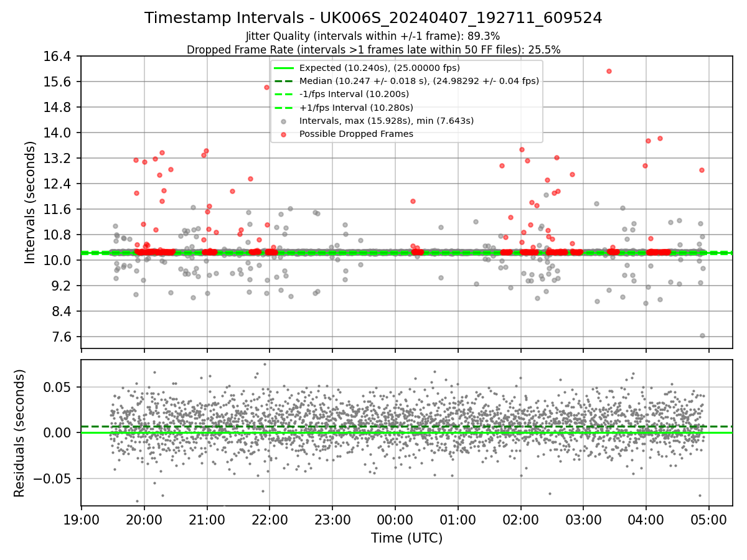
Task: Click the gray marker icon in the legend
Action: [x=284, y=121]
